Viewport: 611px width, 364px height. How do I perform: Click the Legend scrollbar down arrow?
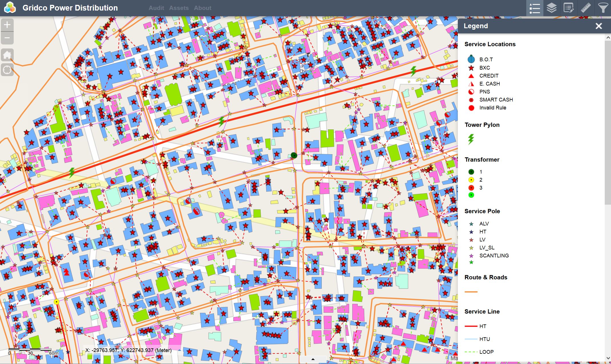coord(608,358)
